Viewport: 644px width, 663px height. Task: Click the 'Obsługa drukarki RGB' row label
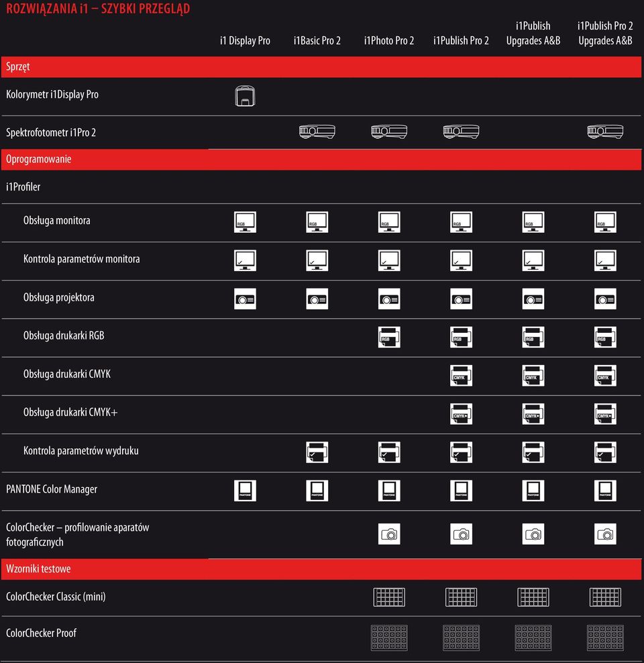(x=64, y=336)
